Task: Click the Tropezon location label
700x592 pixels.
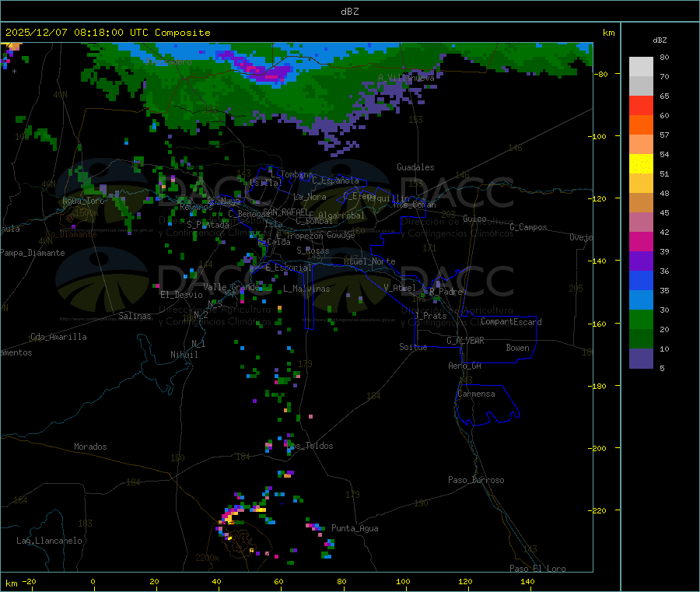Action: tap(304, 235)
